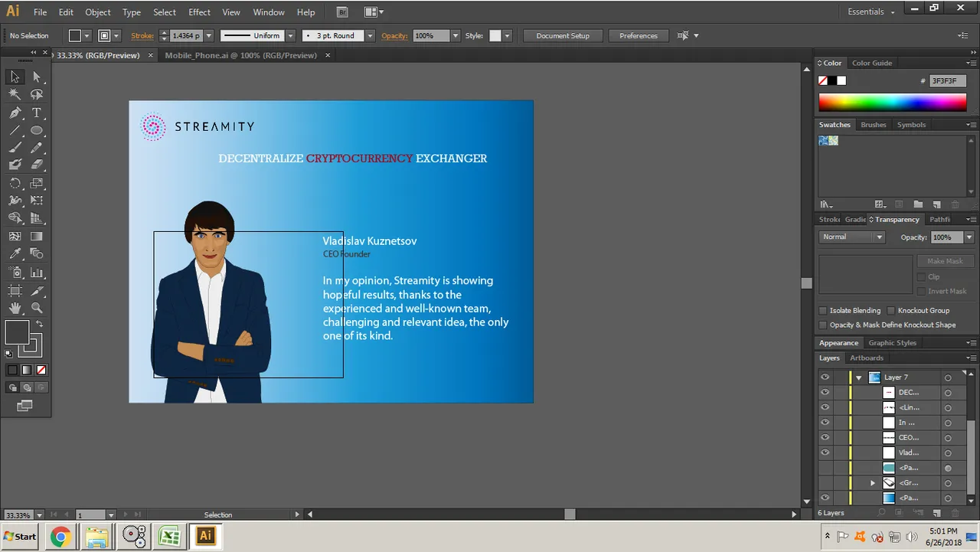Image resolution: width=980 pixels, height=552 pixels.
Task: Open the File menu
Action: [x=40, y=12]
